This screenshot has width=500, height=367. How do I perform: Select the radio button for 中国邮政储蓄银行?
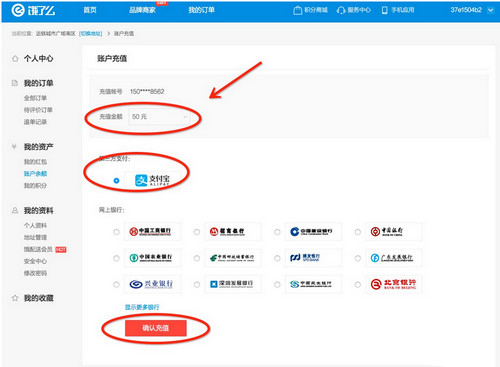(x=197, y=258)
